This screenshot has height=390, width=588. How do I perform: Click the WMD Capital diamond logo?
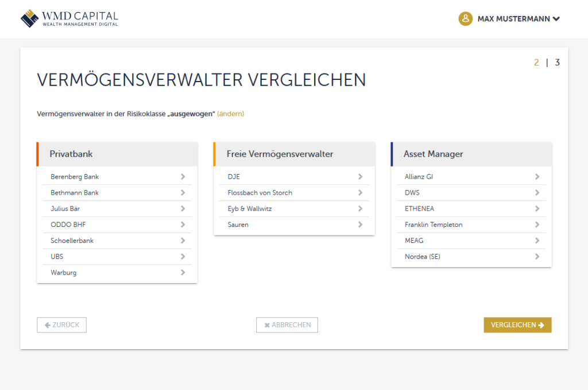tap(30, 18)
